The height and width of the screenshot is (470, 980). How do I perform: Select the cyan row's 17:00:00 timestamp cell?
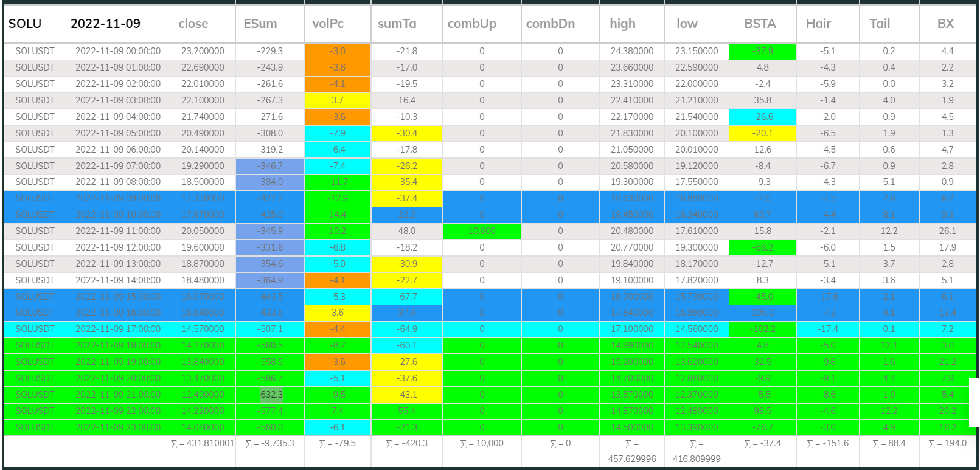tap(118, 329)
